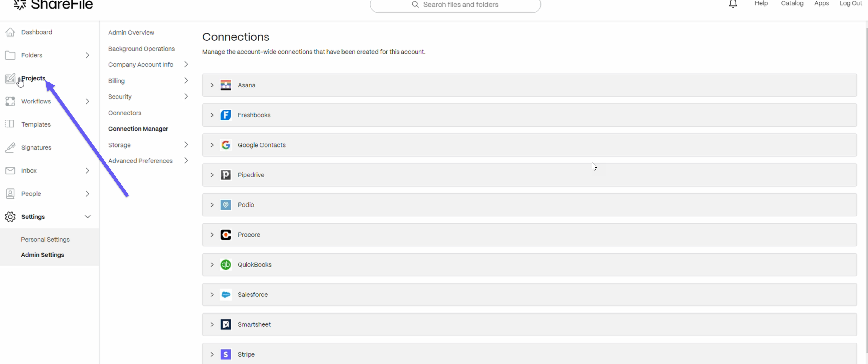This screenshot has width=868, height=364.
Task: Expand the Freshbooks connection row
Action: 212,115
